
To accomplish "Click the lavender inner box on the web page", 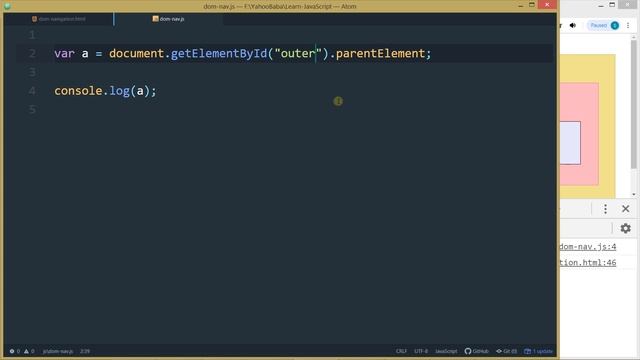I will [570, 143].
